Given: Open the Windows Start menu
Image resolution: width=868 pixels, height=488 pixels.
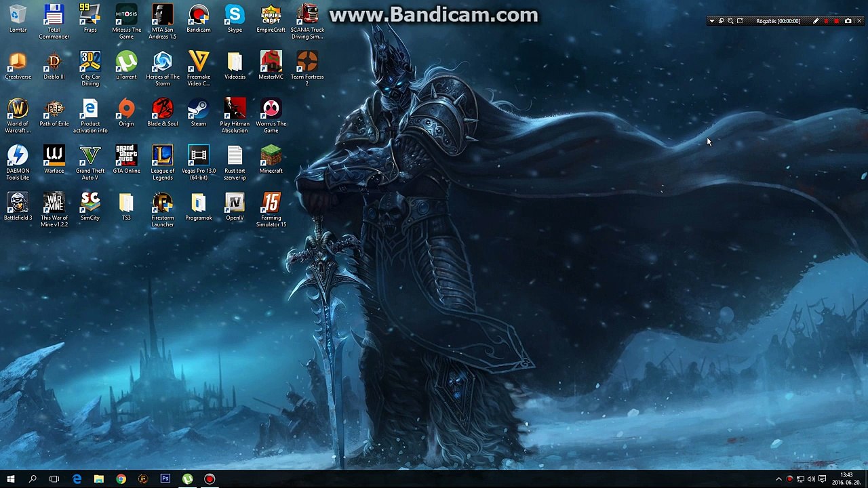Looking at the screenshot, I should (11, 479).
